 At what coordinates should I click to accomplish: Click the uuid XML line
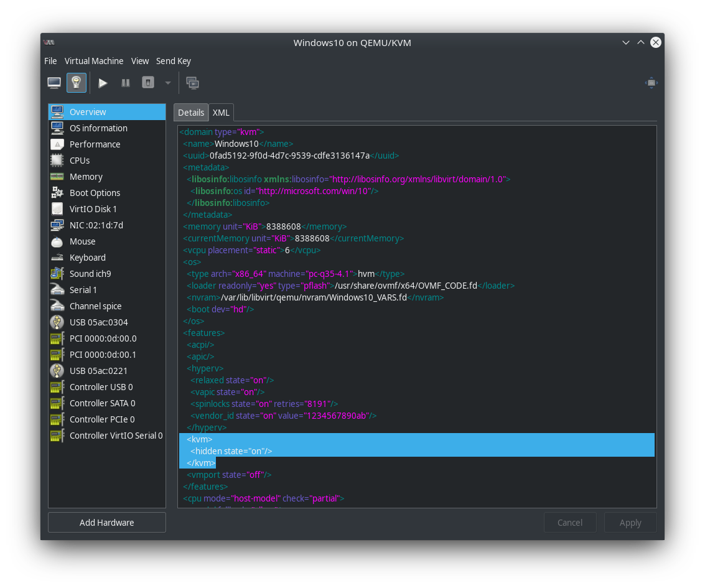coord(291,156)
